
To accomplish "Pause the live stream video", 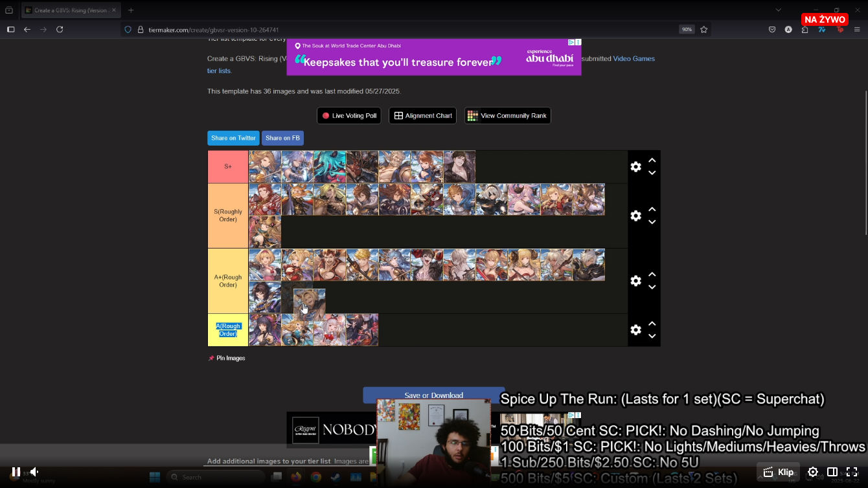I will pos(16,472).
